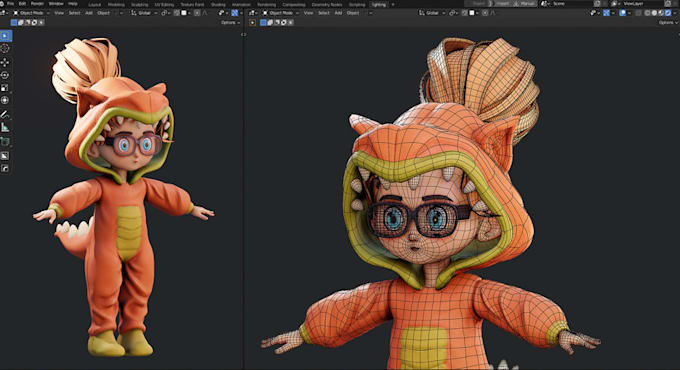Open the Window menu

coord(56,4)
